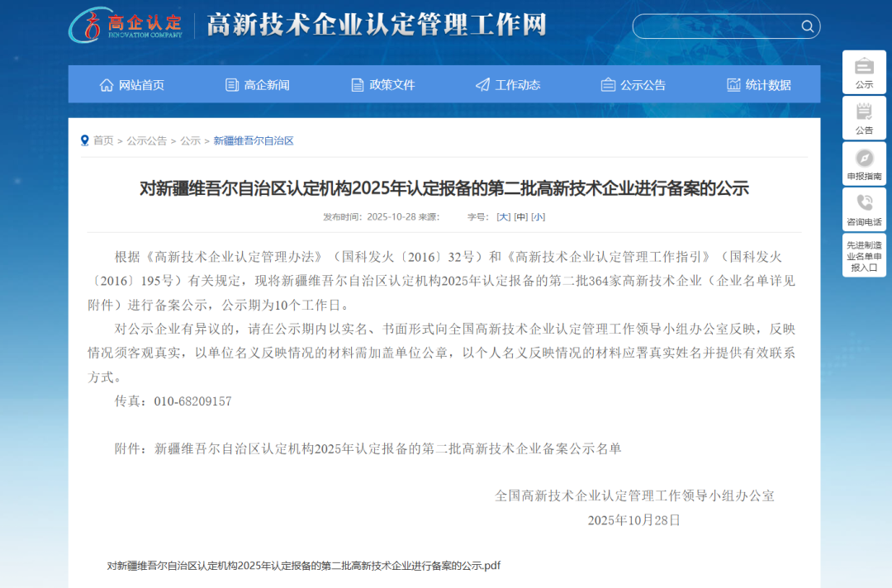Image resolution: width=892 pixels, height=588 pixels.
Task: Set font size to small 小
Action: (538, 217)
